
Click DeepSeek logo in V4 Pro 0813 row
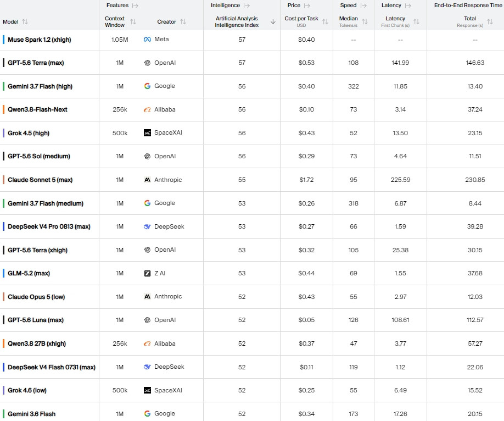point(147,226)
